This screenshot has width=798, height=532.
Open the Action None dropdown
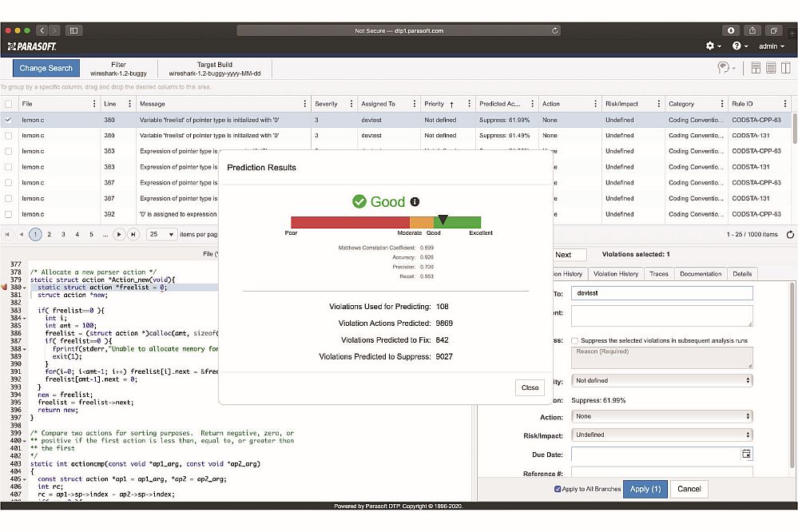(662, 416)
